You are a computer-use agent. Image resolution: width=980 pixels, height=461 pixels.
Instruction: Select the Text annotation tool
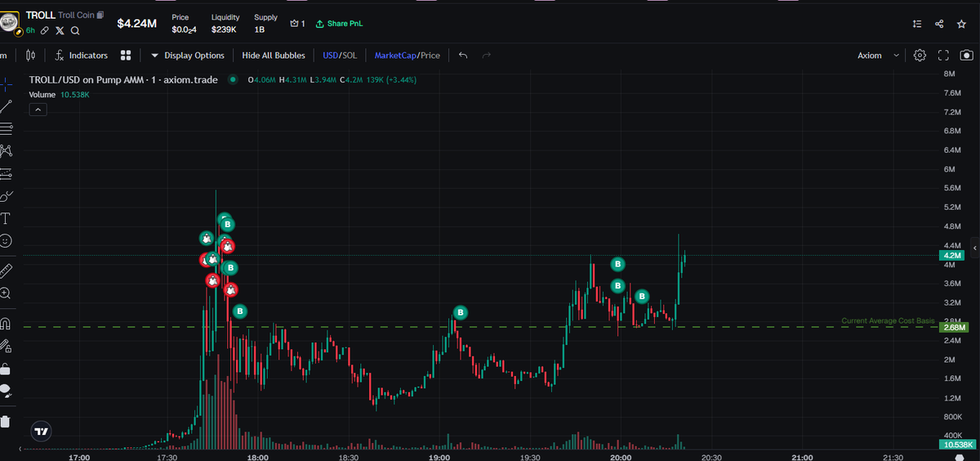click(6, 218)
